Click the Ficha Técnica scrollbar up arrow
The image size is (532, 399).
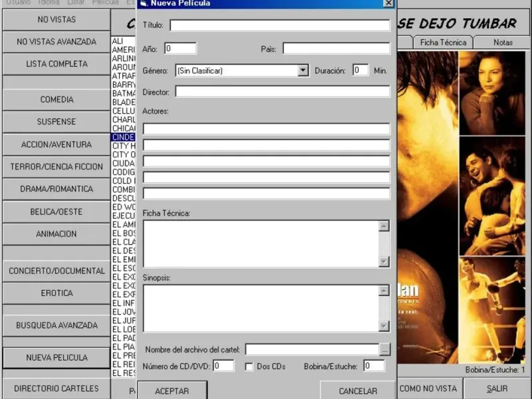384,226
